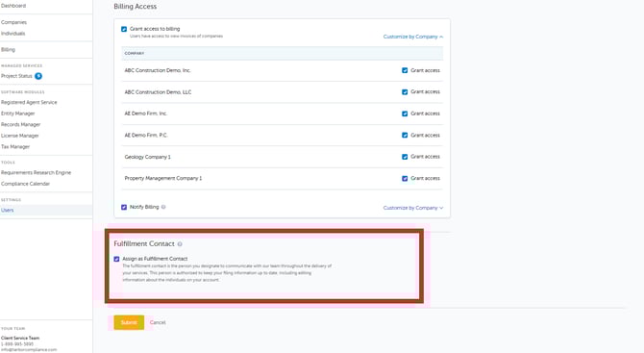644x353 pixels.
Task: Open License Manager module
Action: click(x=20, y=136)
